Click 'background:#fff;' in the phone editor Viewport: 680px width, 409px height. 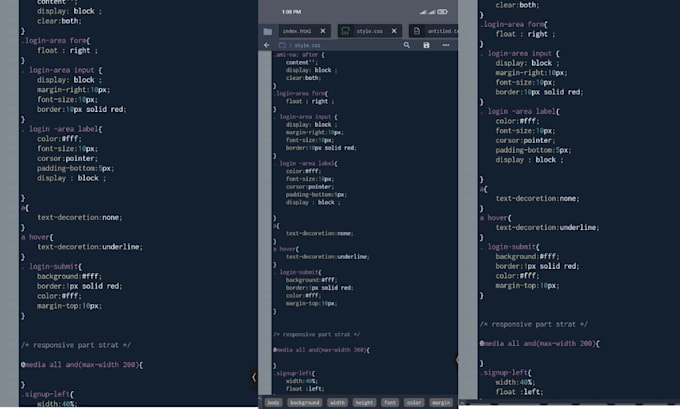point(310,280)
